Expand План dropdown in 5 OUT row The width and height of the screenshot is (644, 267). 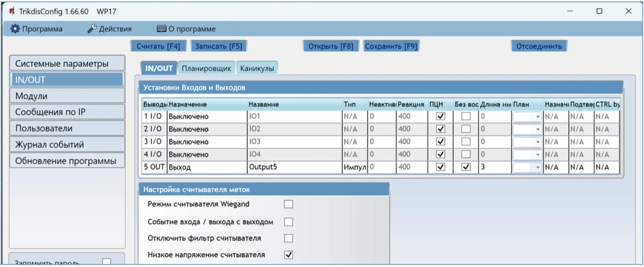point(537,168)
